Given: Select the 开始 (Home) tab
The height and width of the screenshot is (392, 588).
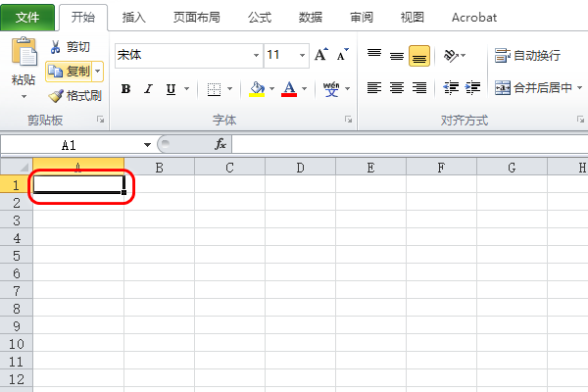Looking at the screenshot, I should click(83, 18).
